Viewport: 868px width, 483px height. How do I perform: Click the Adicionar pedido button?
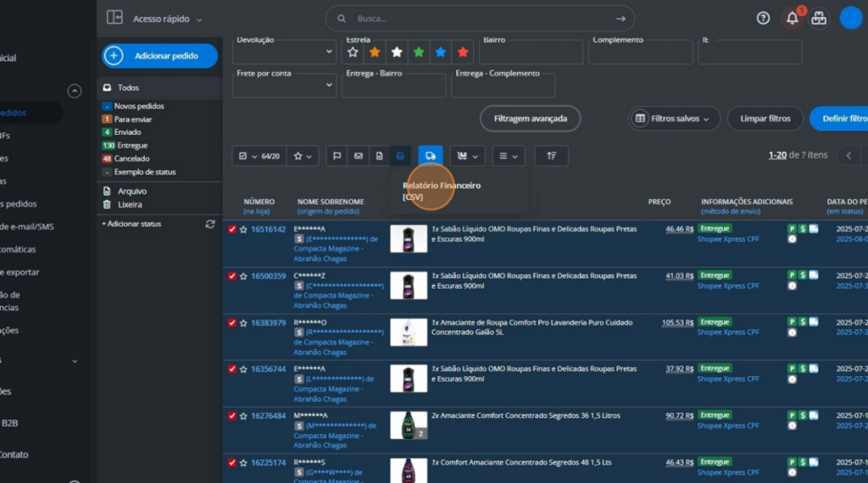pos(159,56)
